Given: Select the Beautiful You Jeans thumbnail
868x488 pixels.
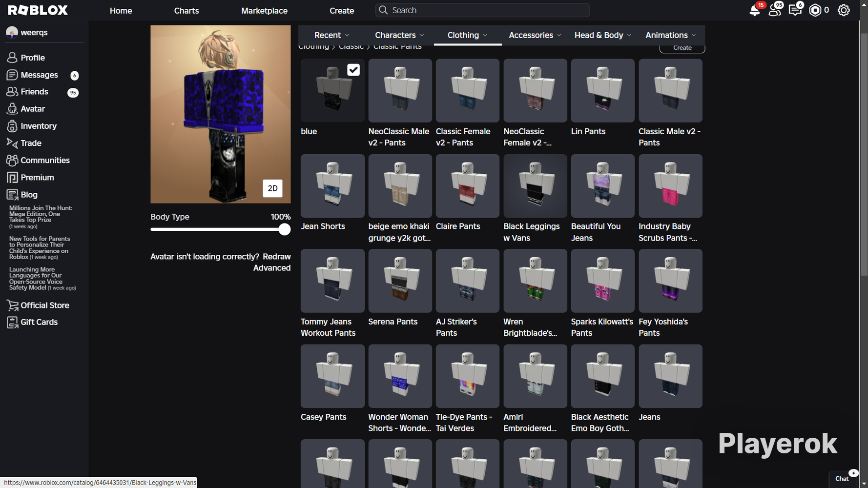Looking at the screenshot, I should pyautogui.click(x=603, y=186).
